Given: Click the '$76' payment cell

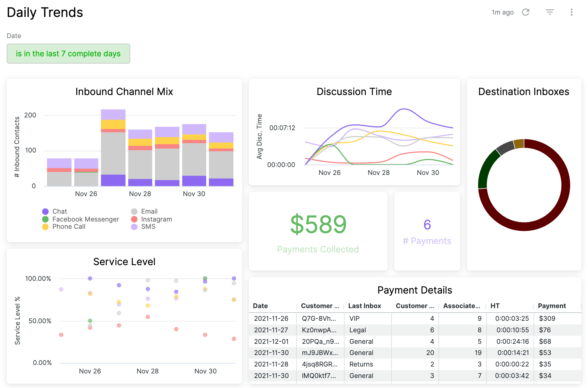Looking at the screenshot, I should coord(545,330).
